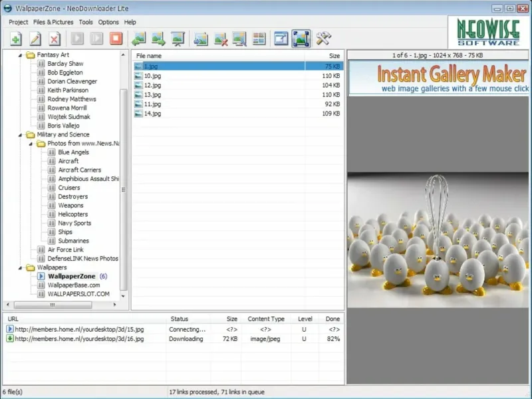Select the Aircraft Carriers project
The image size is (532, 399).
pos(80,170)
